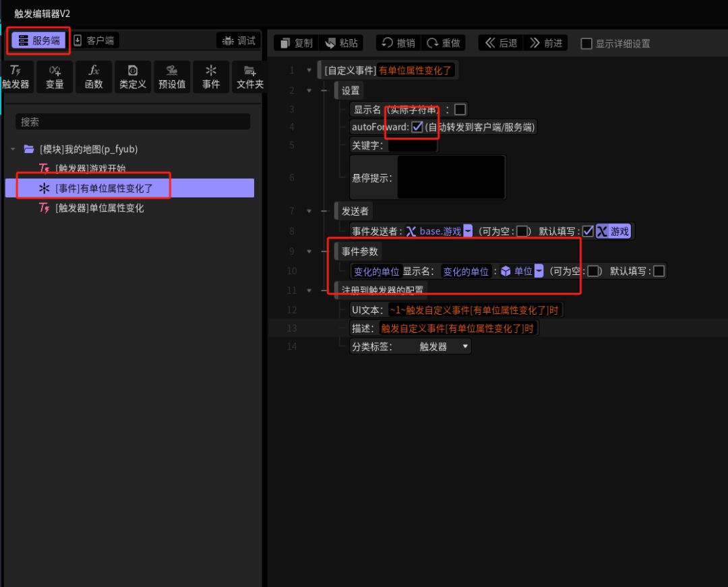Click the 事件参数 section header

click(x=359, y=251)
